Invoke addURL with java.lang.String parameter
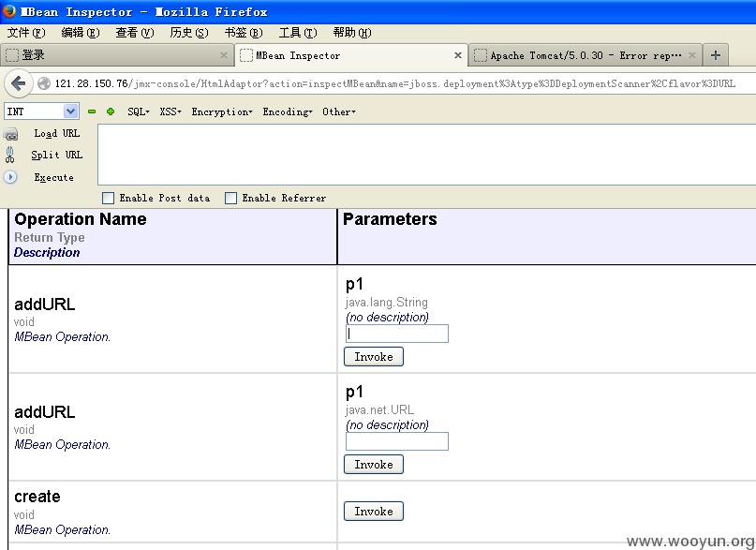756x550 pixels. click(374, 357)
